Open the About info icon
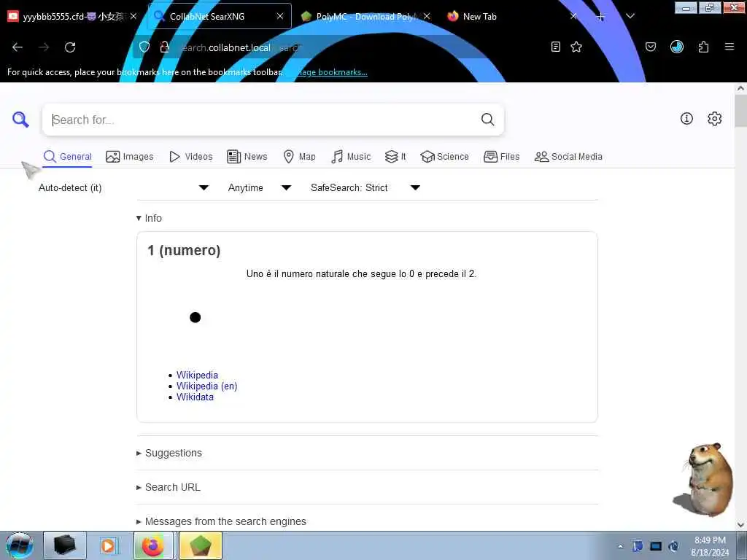This screenshot has height=560, width=747. pyautogui.click(x=686, y=119)
